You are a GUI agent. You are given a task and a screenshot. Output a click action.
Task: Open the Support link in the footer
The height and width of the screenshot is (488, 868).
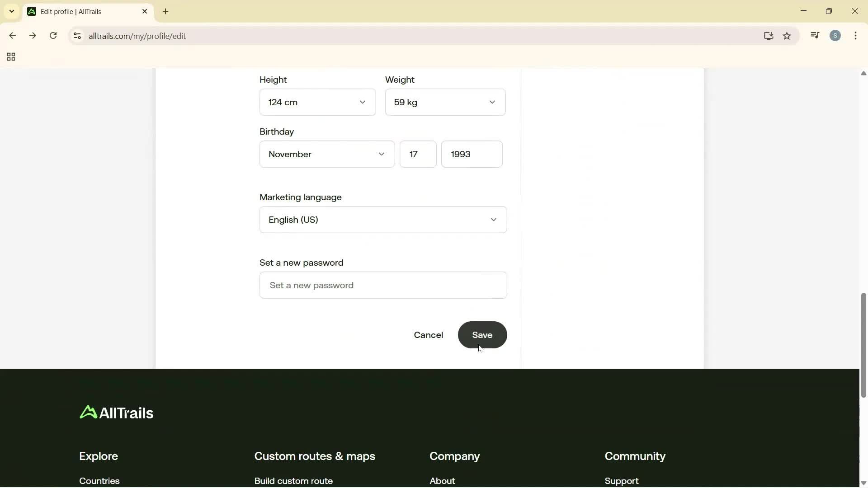[621, 481]
